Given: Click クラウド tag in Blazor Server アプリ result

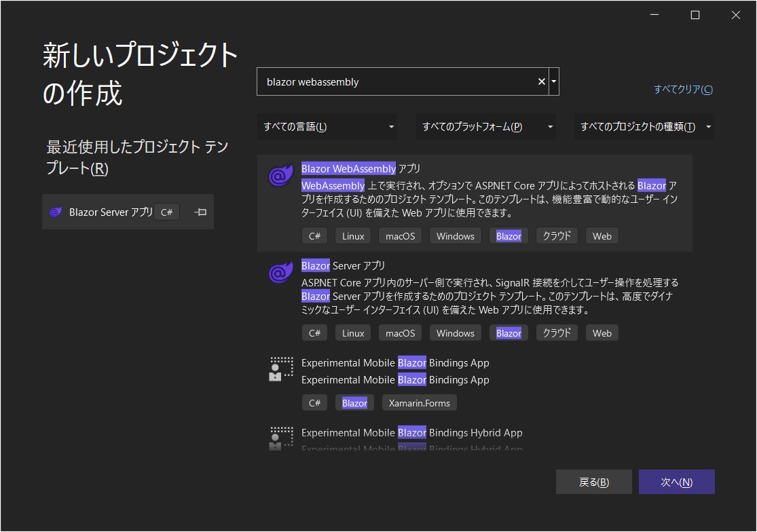Looking at the screenshot, I should click(x=557, y=332).
